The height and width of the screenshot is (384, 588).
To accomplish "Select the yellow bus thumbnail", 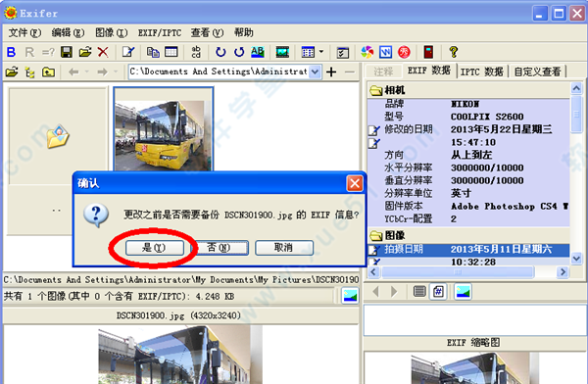I will click(164, 128).
